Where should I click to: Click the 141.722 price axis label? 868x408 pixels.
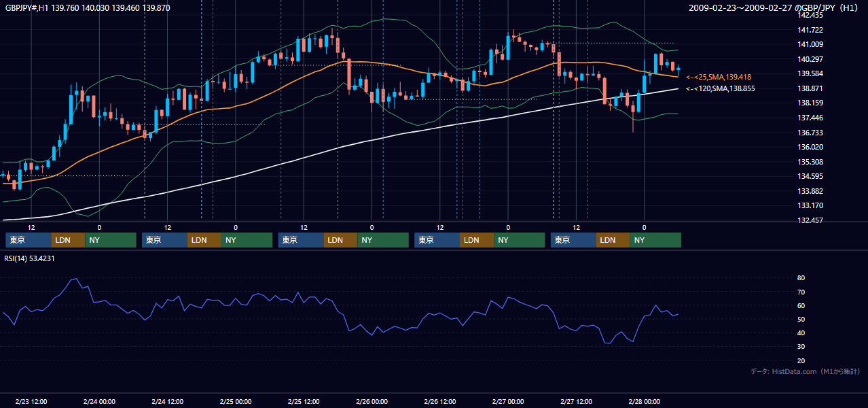pyautogui.click(x=810, y=30)
